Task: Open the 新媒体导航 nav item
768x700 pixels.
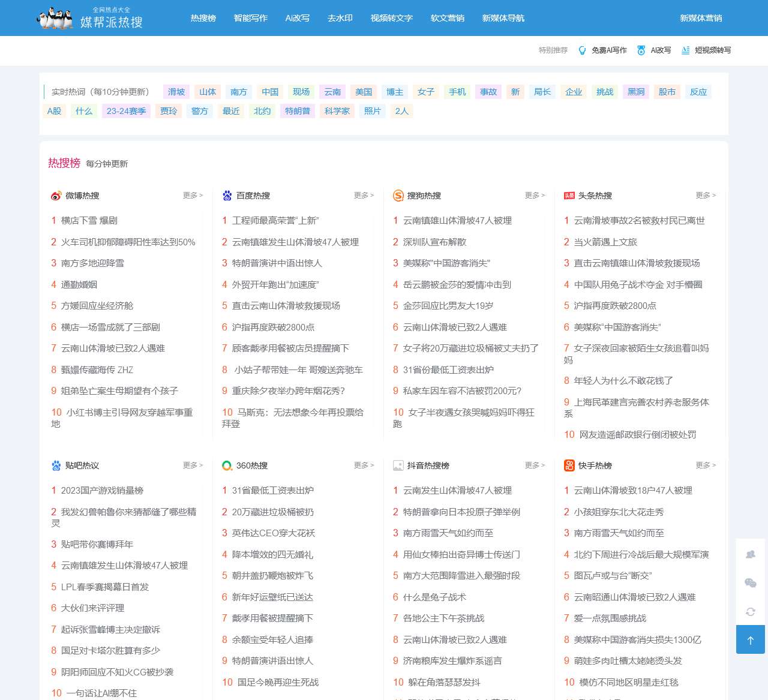Action: [x=503, y=18]
